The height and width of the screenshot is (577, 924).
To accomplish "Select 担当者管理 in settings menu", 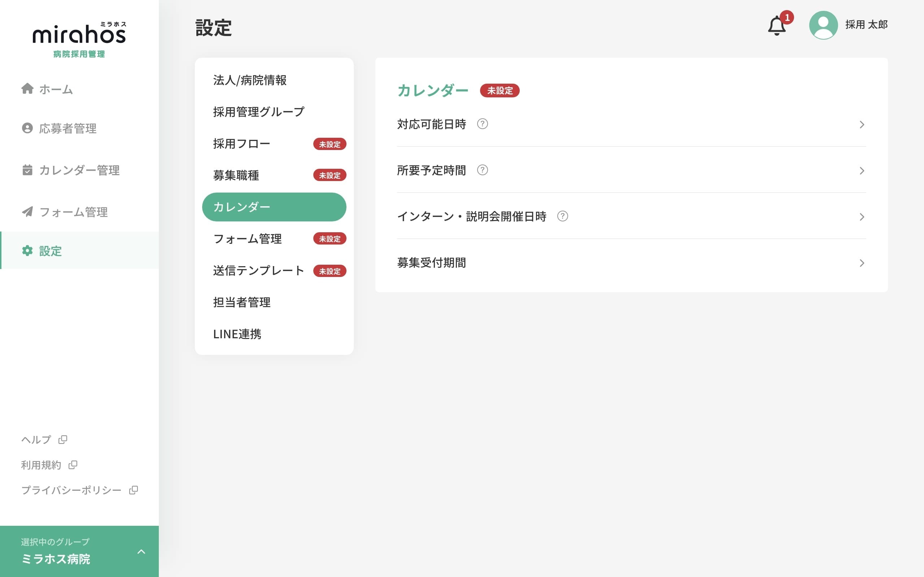I will (x=242, y=302).
